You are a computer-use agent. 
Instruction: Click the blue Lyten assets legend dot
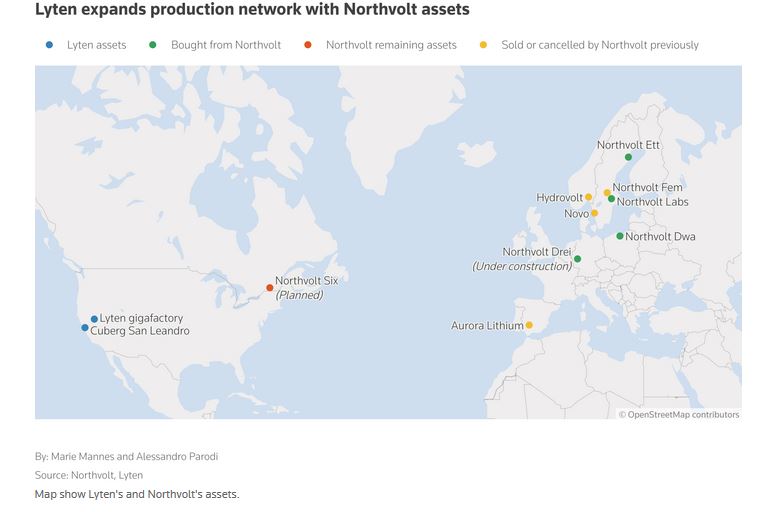tap(50, 45)
